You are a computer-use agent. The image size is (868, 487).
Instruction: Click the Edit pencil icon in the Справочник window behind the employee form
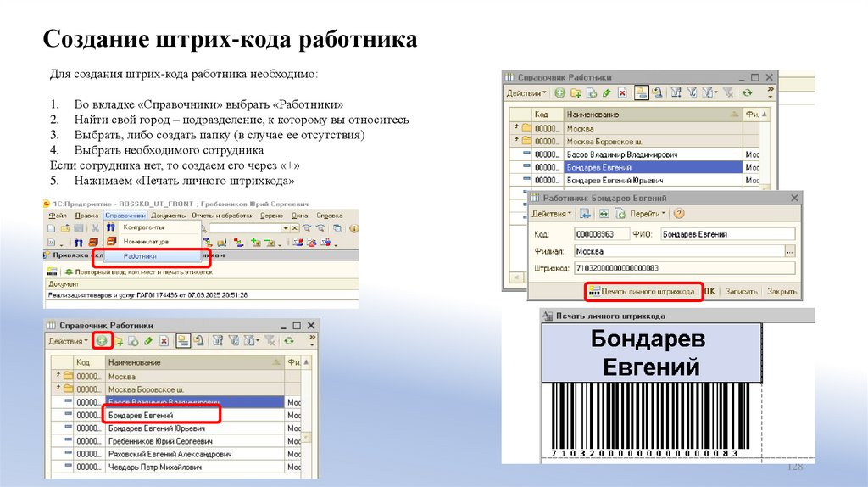(x=607, y=93)
